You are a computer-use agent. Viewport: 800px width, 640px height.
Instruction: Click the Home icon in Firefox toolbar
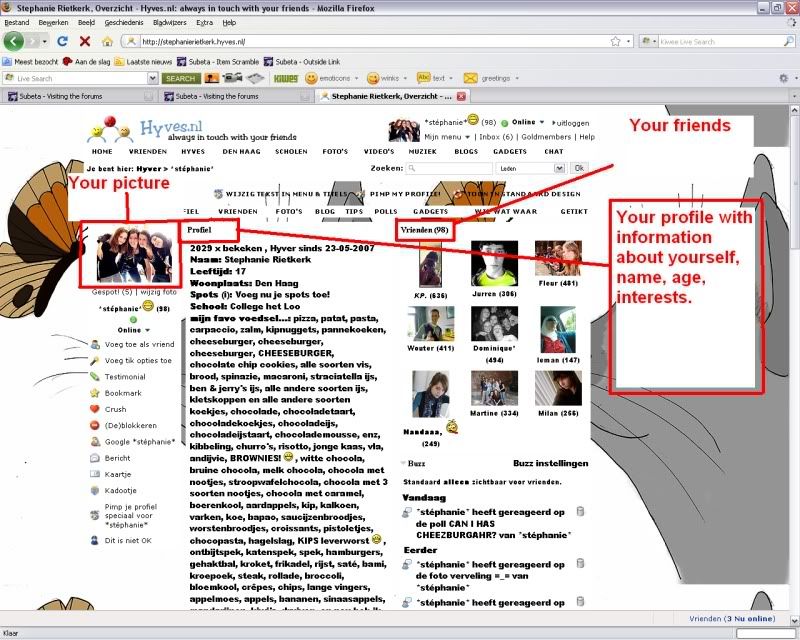[108, 41]
